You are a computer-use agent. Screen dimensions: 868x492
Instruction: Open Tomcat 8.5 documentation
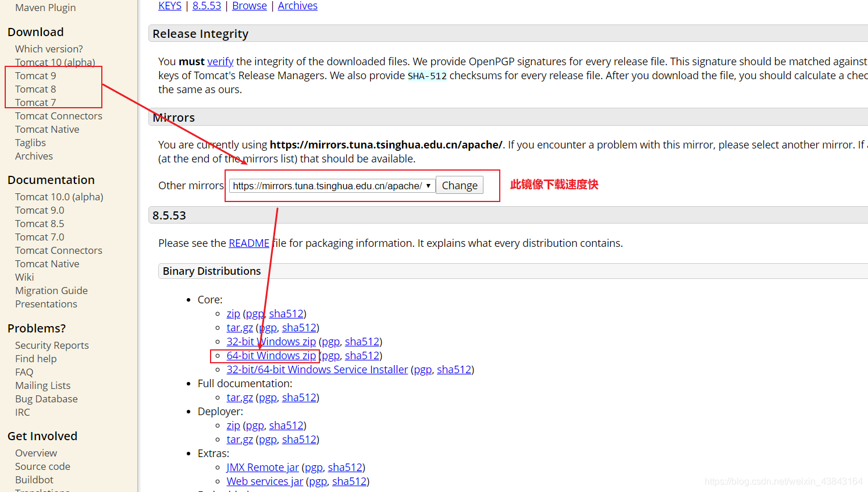pyautogui.click(x=40, y=224)
